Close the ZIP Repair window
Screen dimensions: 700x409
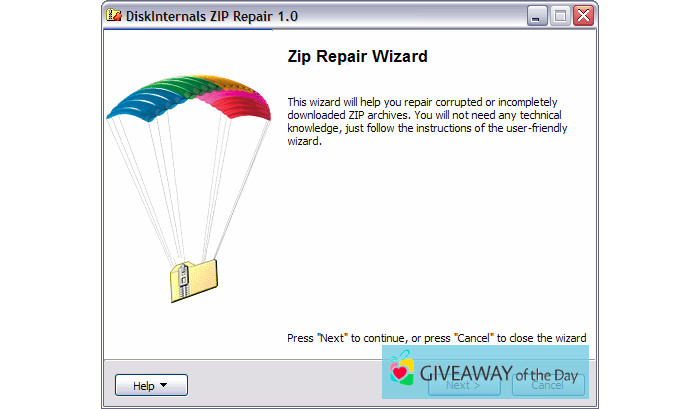point(583,16)
